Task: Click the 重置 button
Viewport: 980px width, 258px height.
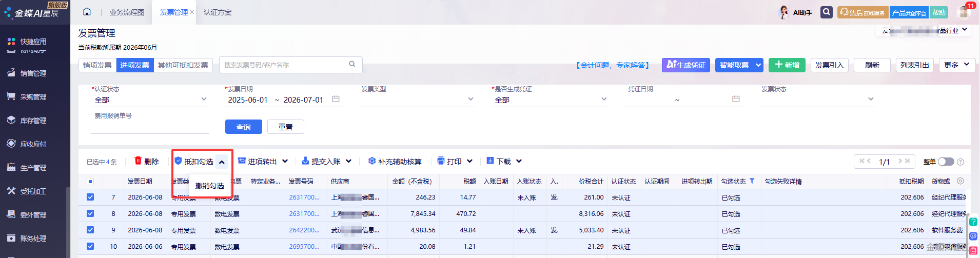Action: pyautogui.click(x=286, y=127)
